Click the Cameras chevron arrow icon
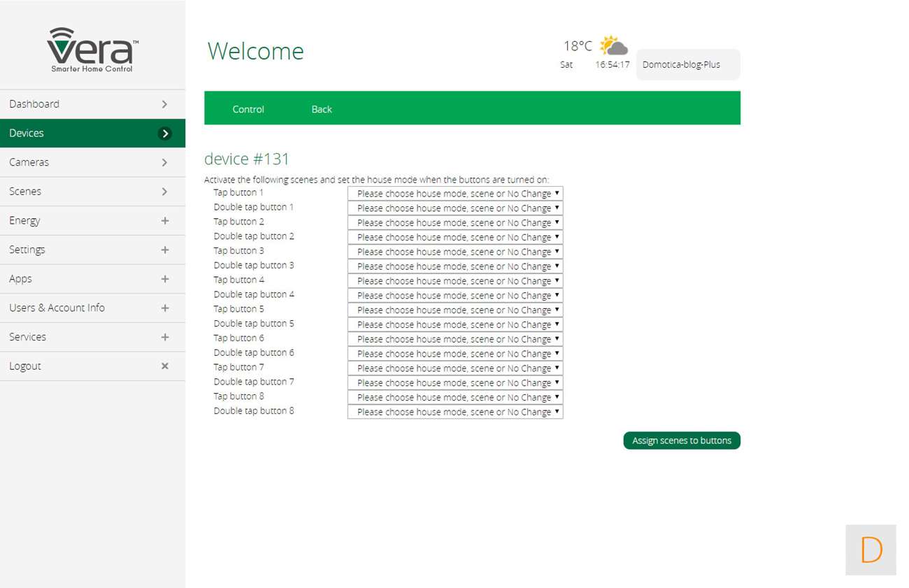The image size is (909, 588). [x=164, y=162]
